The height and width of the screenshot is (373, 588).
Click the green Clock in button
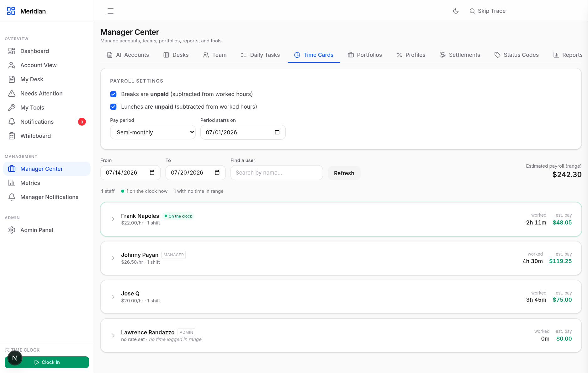pos(47,362)
